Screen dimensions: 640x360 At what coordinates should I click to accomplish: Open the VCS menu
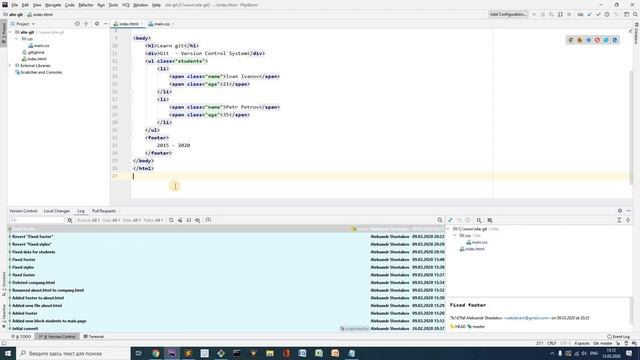point(126,5)
